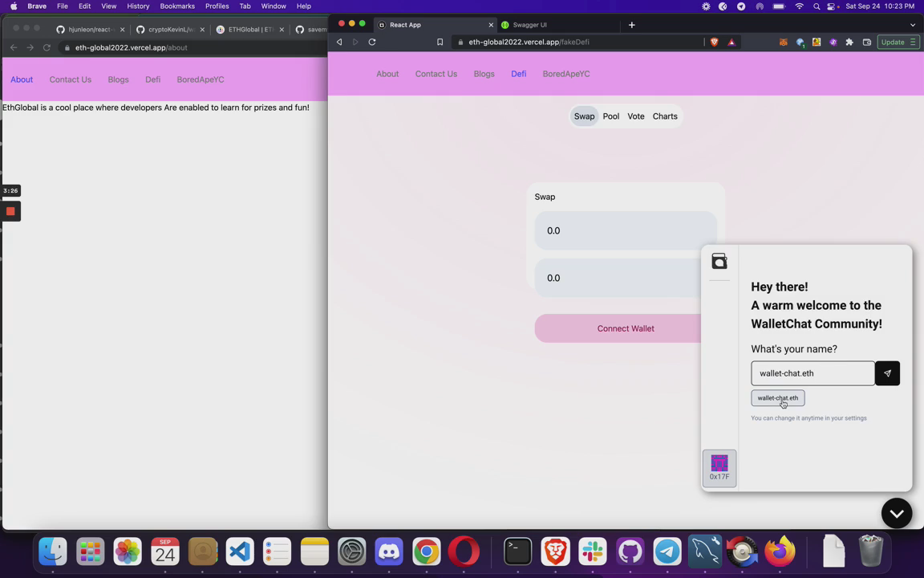Open Telegram from the dock
The height and width of the screenshot is (578, 924).
point(667,552)
